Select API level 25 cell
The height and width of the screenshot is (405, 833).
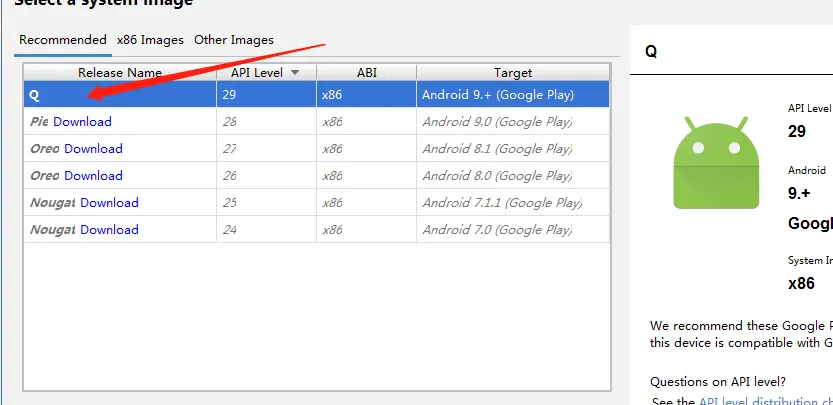266,202
